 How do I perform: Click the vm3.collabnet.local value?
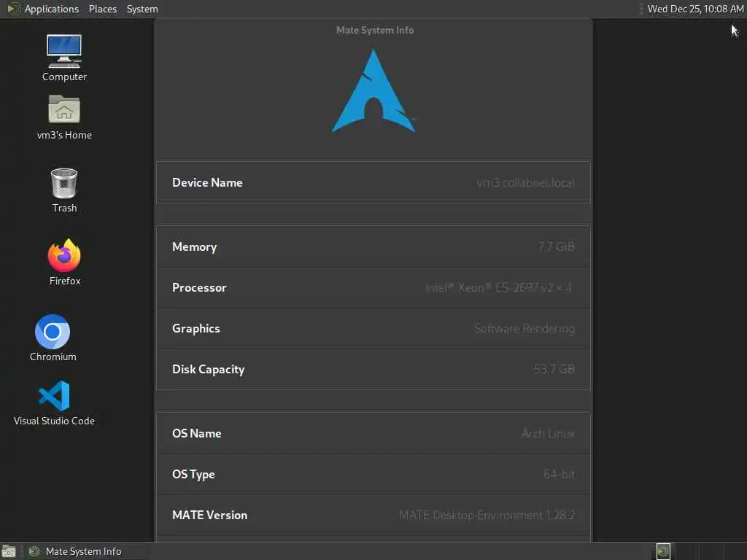click(525, 182)
